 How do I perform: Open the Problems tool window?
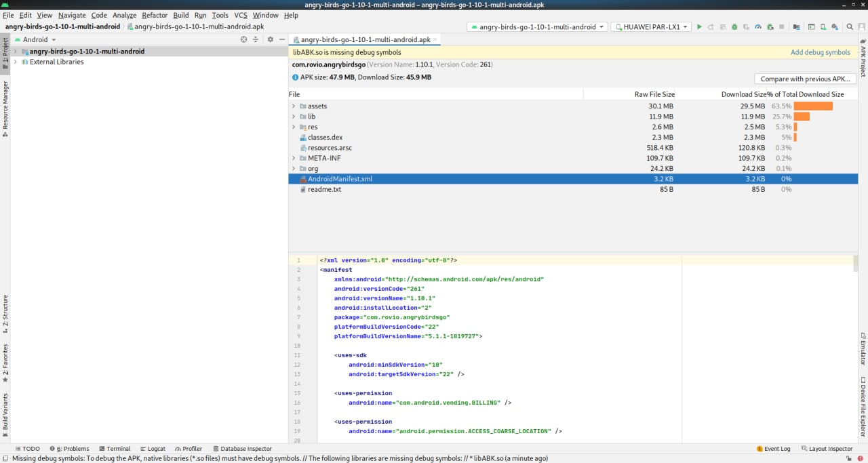[69, 449]
